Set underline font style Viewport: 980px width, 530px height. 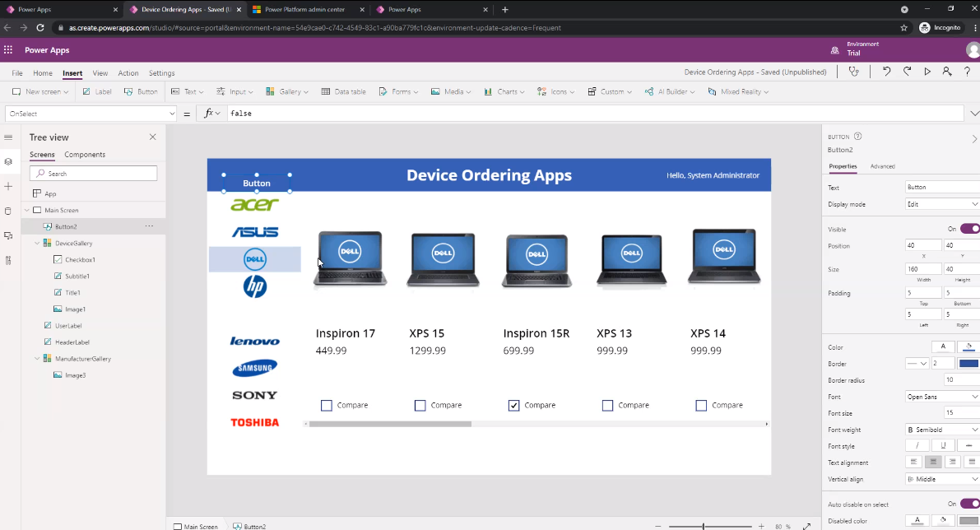(x=943, y=445)
